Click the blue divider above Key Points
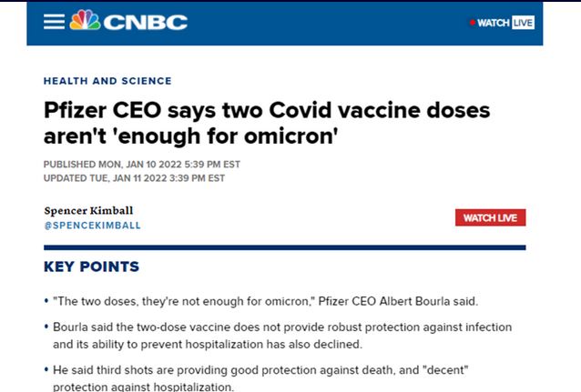Screen dimensions: 581x392 (x=284, y=247)
